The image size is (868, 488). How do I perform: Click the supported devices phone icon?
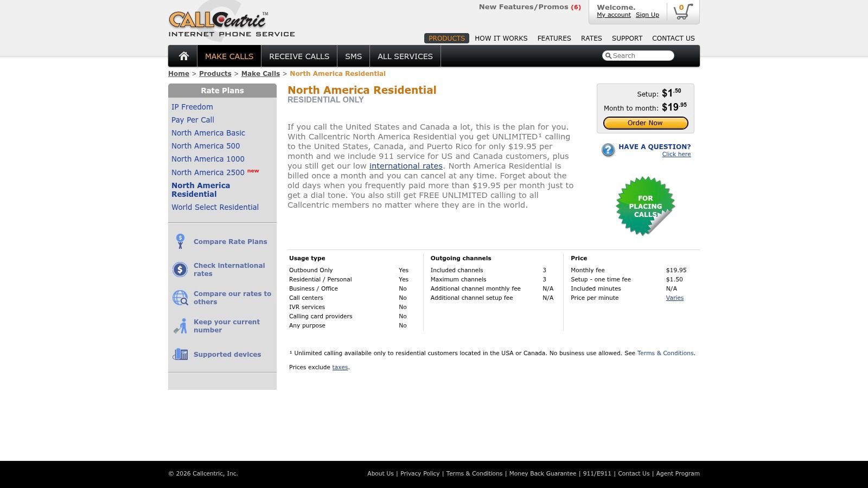tap(180, 354)
